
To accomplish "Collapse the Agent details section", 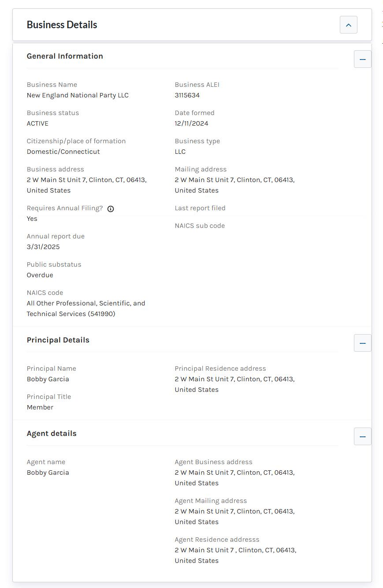I will (362, 436).
